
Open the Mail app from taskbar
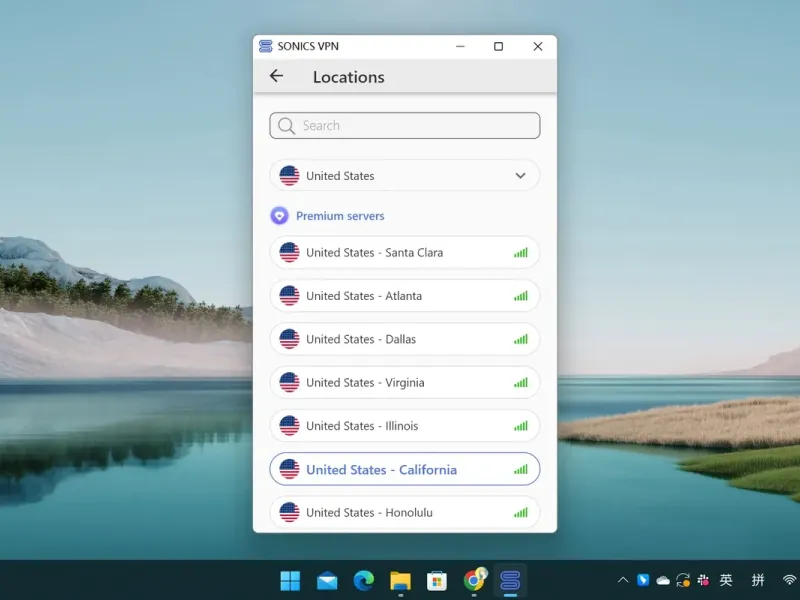(x=327, y=581)
